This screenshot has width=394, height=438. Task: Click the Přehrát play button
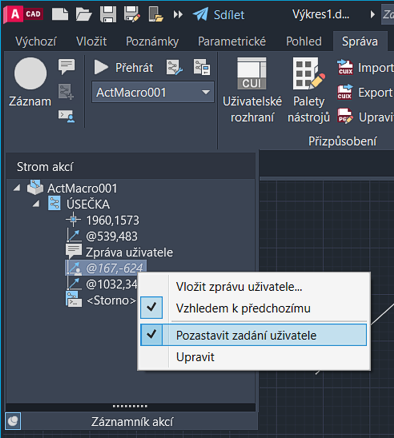124,68
